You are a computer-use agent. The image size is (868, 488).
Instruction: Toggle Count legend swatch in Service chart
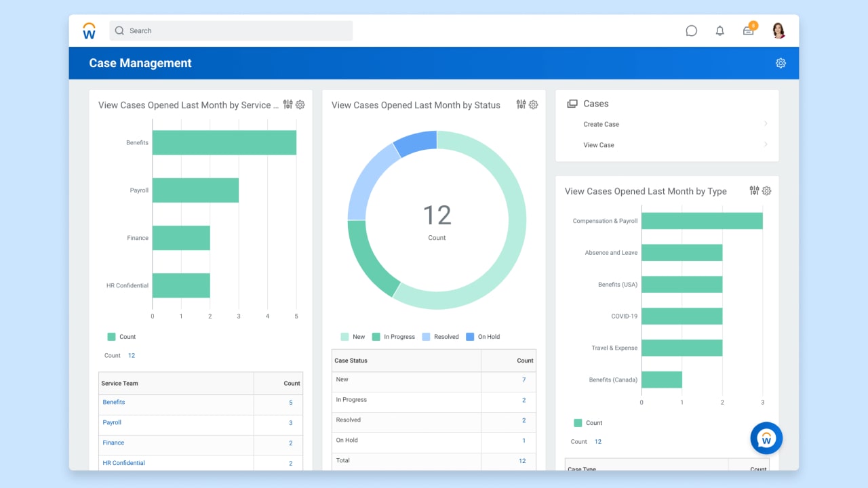coord(111,336)
